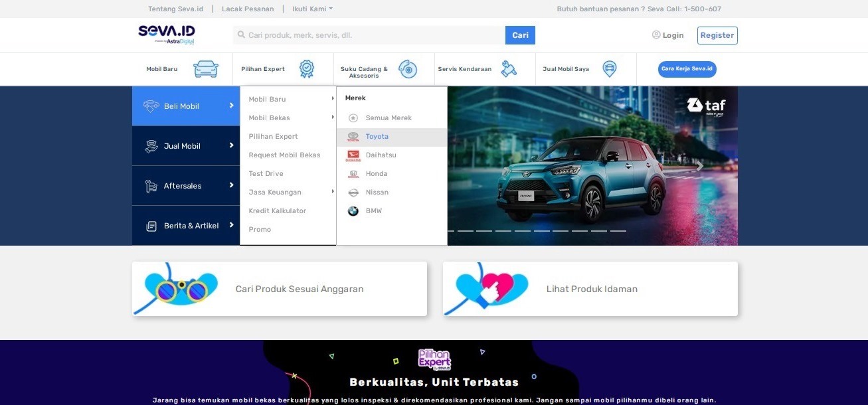Click the Merek heading text
The height and width of the screenshot is (405, 868).
click(x=355, y=98)
